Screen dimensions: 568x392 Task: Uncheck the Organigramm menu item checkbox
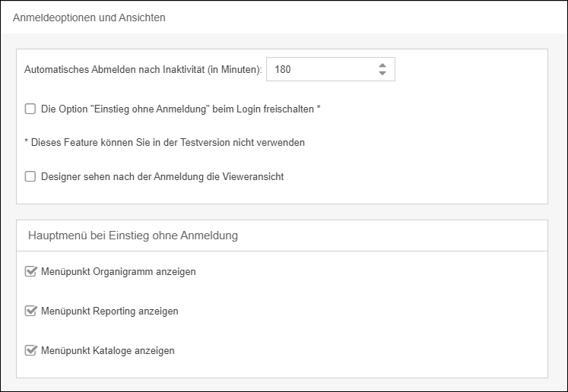click(x=31, y=271)
